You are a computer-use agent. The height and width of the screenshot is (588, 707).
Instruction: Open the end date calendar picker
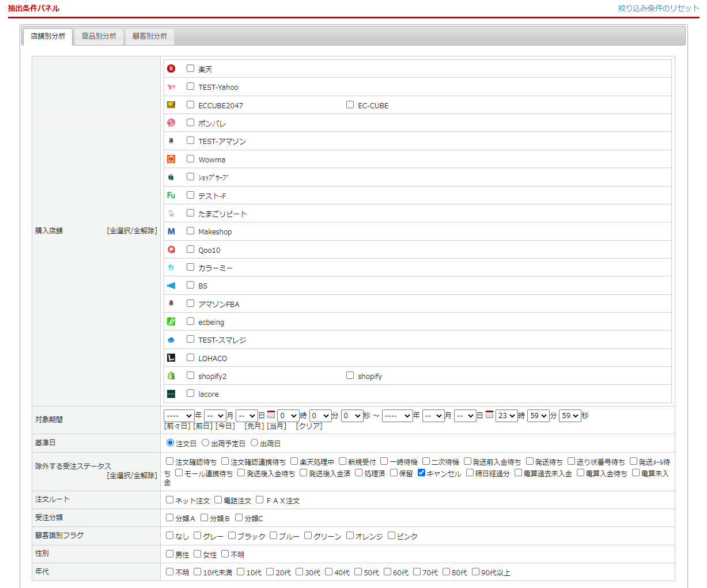point(489,415)
